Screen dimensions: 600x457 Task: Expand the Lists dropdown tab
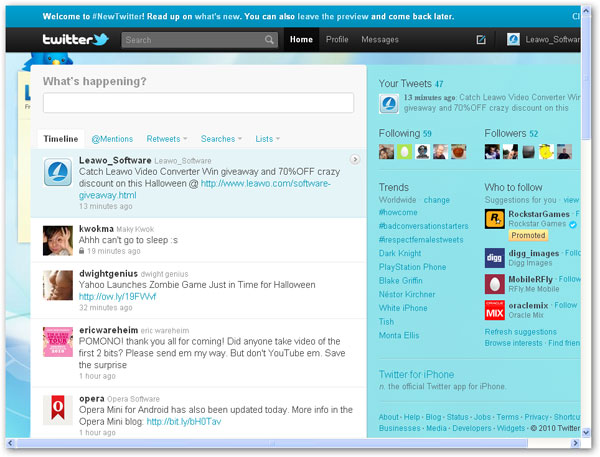(267, 139)
